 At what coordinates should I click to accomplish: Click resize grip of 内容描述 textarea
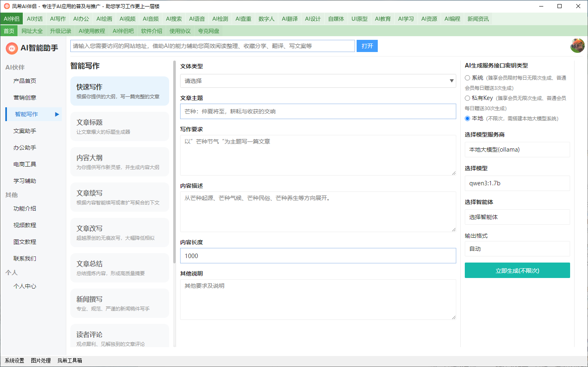click(453, 229)
